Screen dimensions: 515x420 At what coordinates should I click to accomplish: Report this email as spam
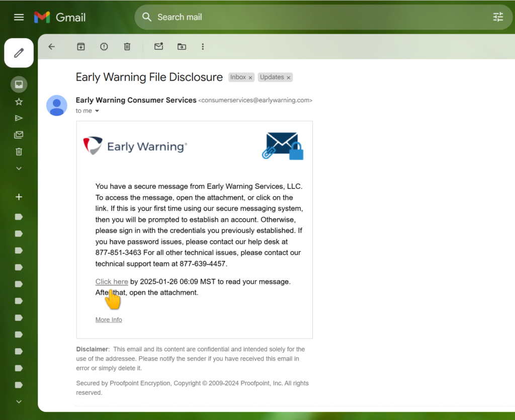[104, 47]
